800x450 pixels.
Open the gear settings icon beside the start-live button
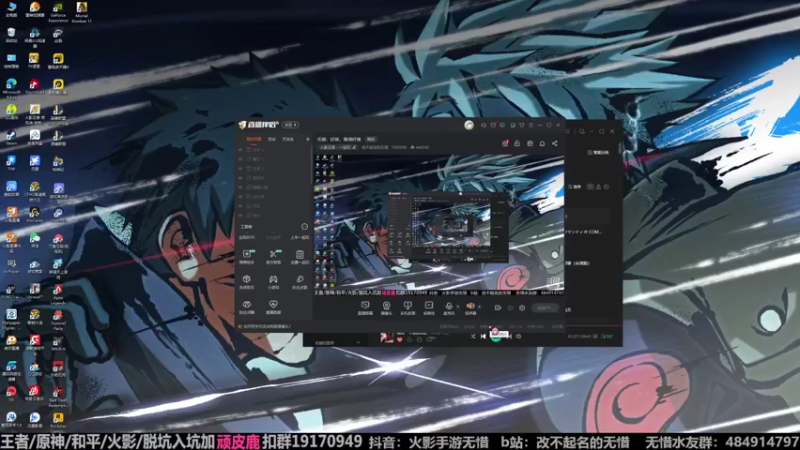click(x=522, y=308)
